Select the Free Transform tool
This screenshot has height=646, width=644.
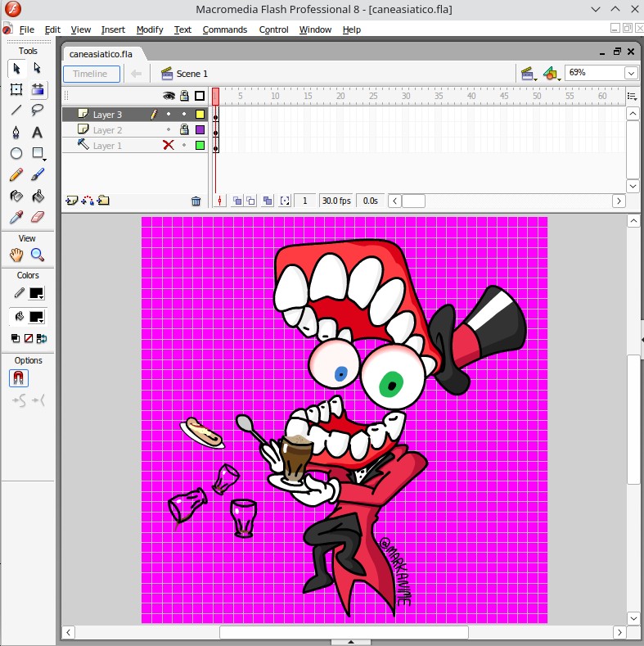coord(16,89)
